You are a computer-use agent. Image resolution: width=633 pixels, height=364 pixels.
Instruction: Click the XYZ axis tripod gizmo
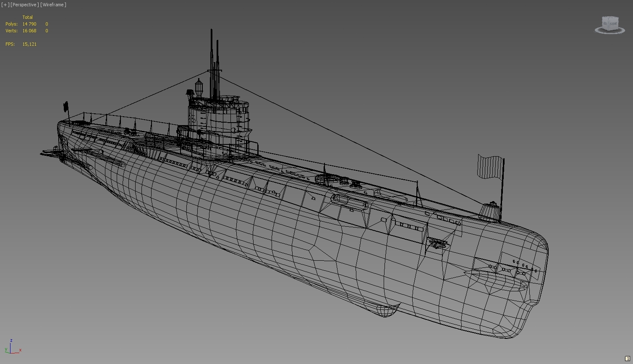pyautogui.click(x=11, y=348)
